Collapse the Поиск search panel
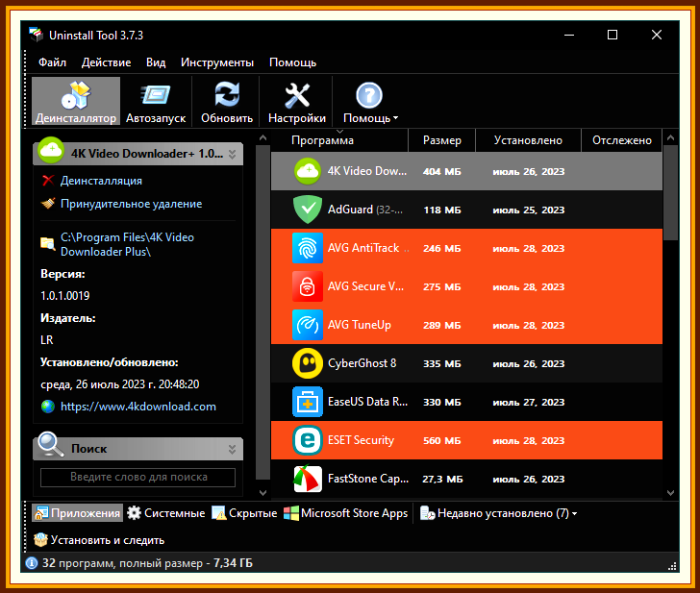 (x=232, y=449)
